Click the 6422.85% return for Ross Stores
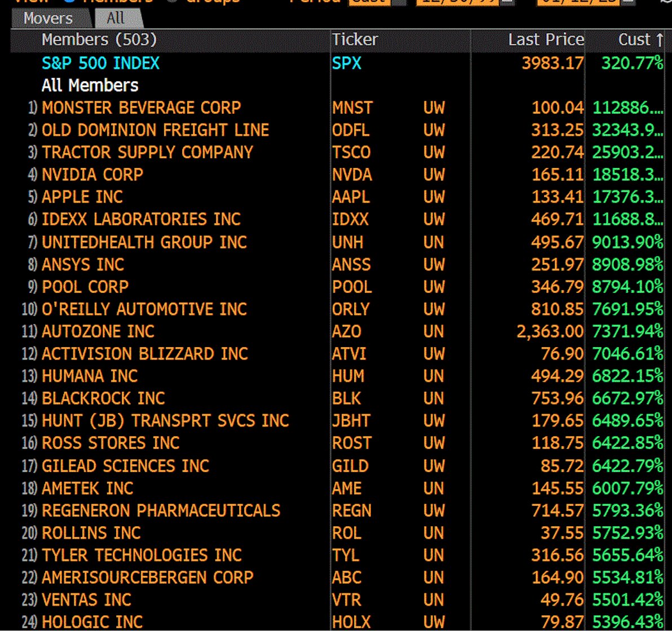The height and width of the screenshot is (631, 672). click(x=627, y=443)
